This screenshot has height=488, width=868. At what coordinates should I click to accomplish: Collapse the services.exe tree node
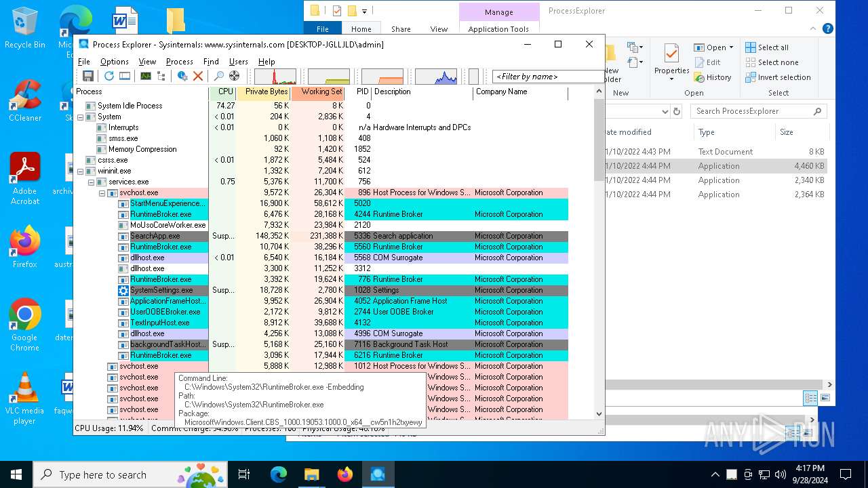[92, 182]
